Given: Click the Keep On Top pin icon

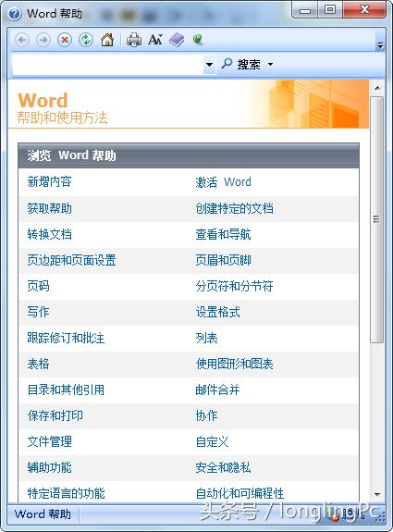Looking at the screenshot, I should click(x=198, y=40).
